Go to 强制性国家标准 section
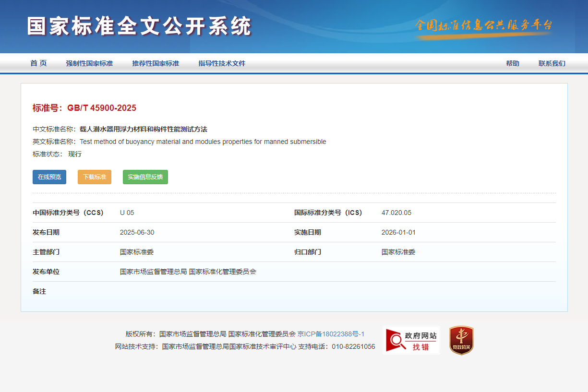This screenshot has width=588, height=392. point(89,63)
